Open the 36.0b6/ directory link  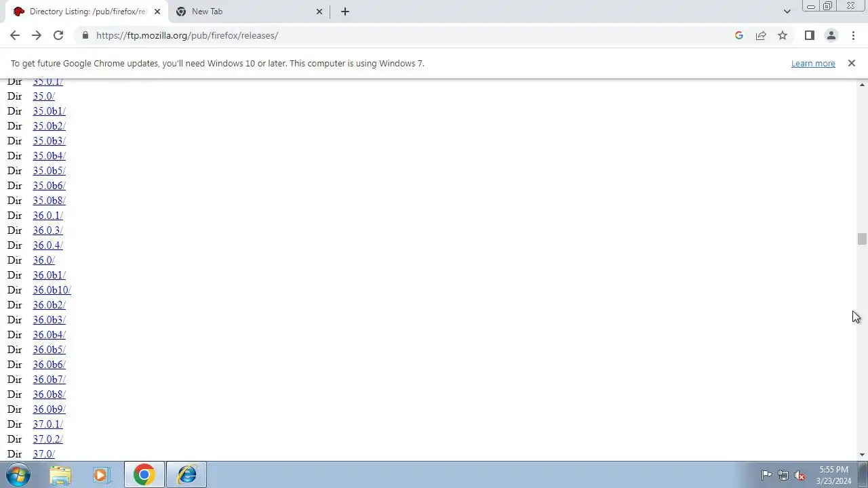[50, 365]
